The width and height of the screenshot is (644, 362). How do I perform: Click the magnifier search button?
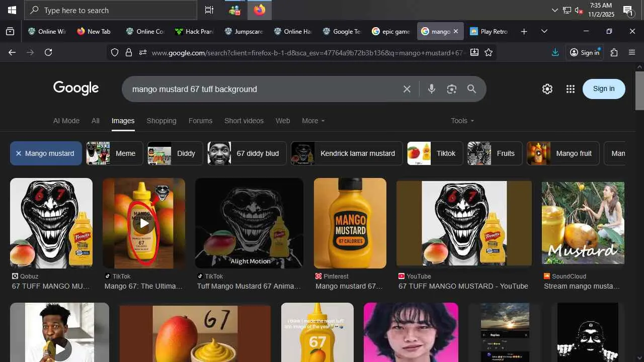click(471, 89)
